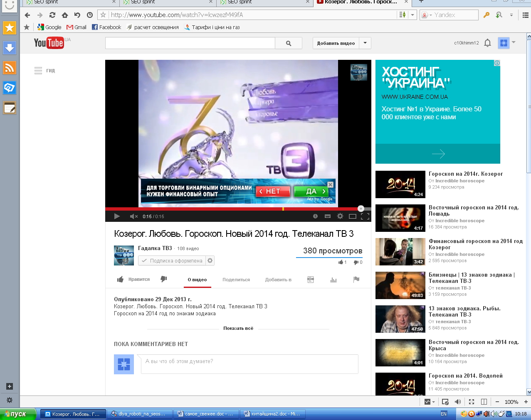Open the Guide menu hamburger icon

pos(38,71)
